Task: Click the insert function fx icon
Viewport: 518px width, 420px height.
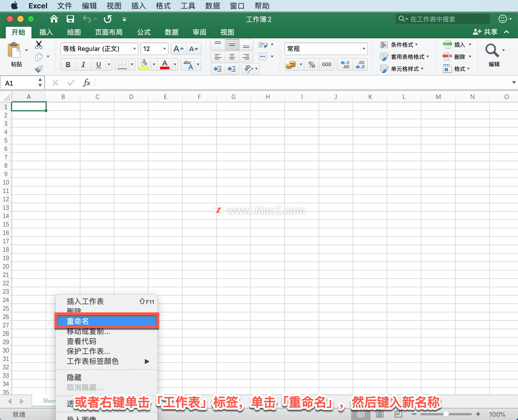Action: coord(87,83)
